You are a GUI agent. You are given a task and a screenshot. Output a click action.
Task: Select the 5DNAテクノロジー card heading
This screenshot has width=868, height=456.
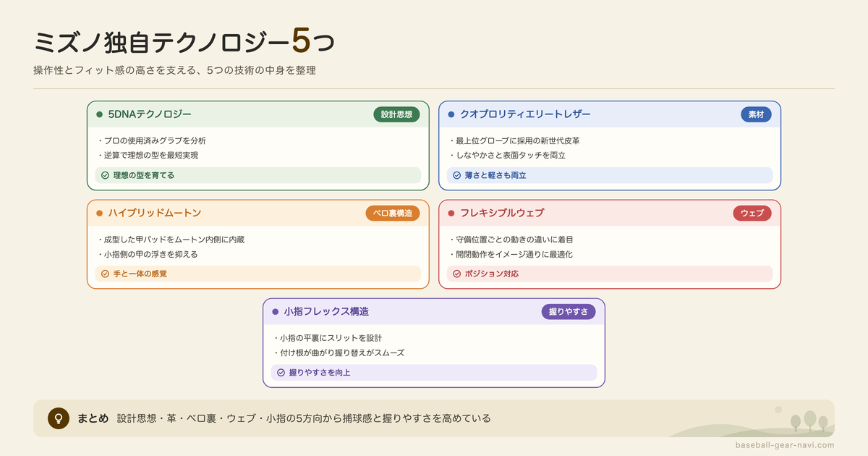tap(150, 114)
